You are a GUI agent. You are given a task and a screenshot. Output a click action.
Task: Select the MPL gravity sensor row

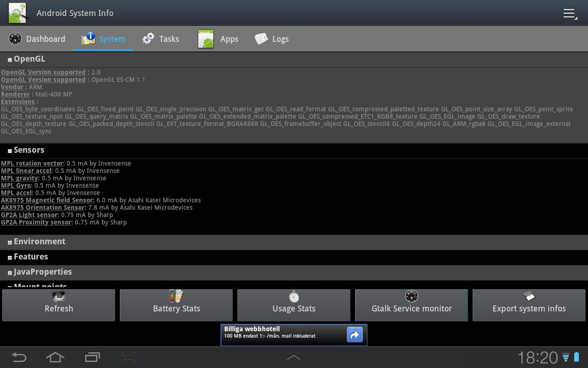click(x=54, y=178)
